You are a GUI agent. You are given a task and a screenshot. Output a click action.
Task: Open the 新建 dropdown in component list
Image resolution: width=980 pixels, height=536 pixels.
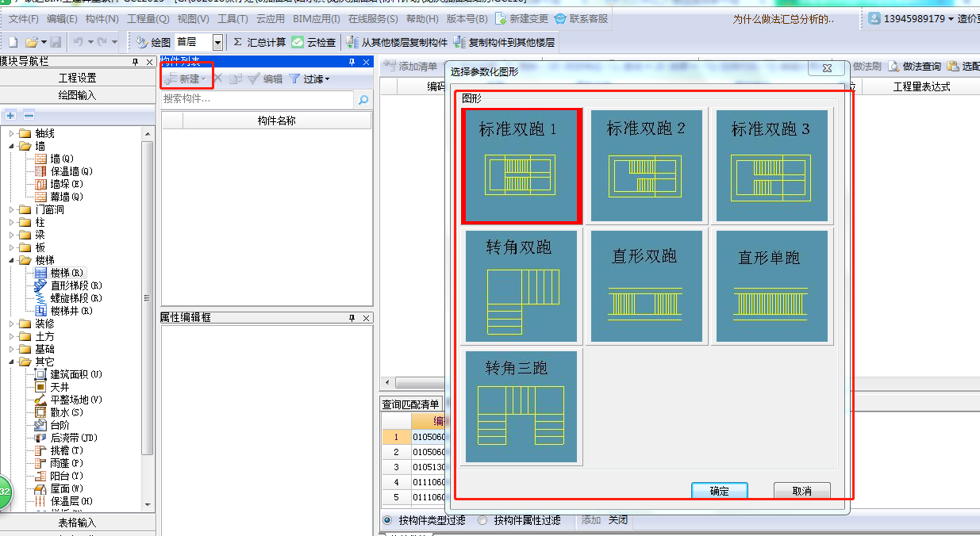(205, 79)
